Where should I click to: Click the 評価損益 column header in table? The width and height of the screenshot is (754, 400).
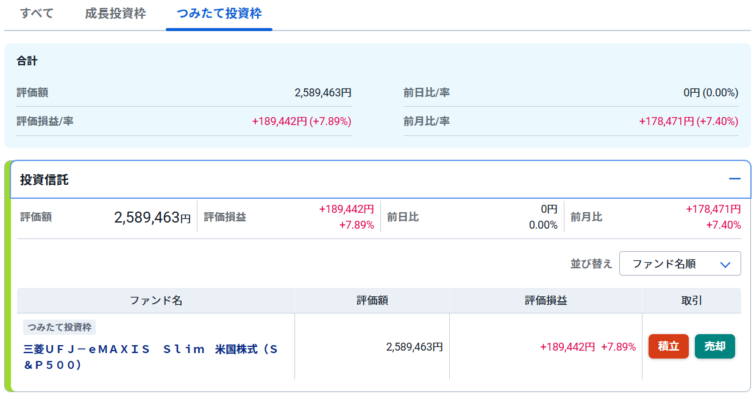coord(546,300)
